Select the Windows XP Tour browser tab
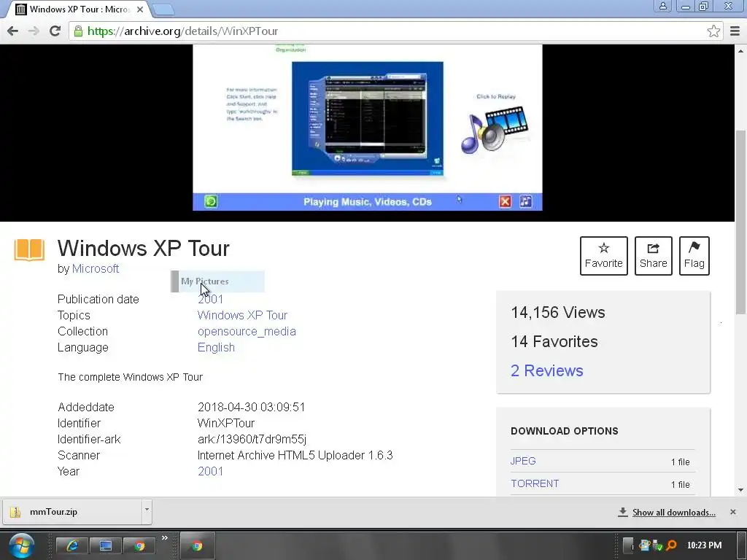This screenshot has height=560, width=747. click(79, 9)
